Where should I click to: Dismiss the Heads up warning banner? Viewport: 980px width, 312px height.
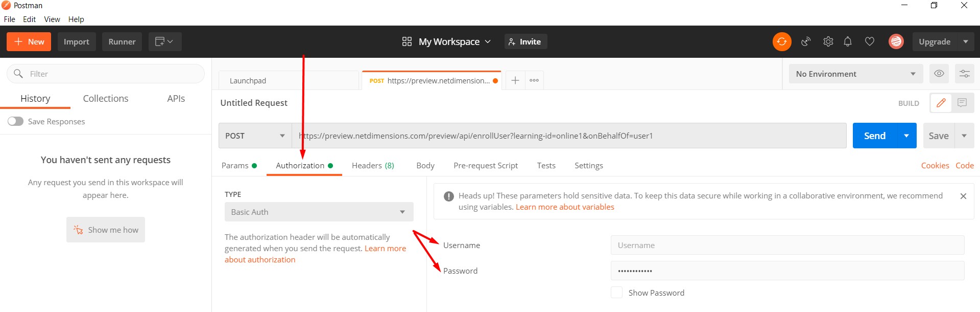click(963, 196)
